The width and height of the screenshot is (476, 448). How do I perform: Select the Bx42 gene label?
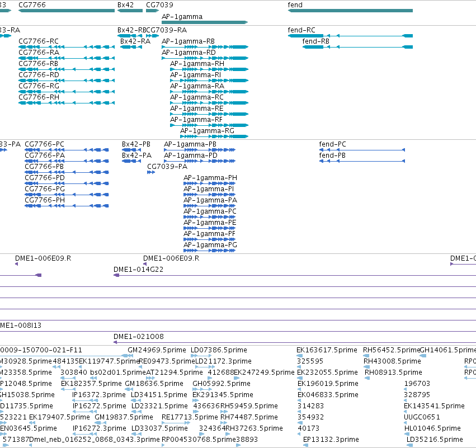point(125,5)
